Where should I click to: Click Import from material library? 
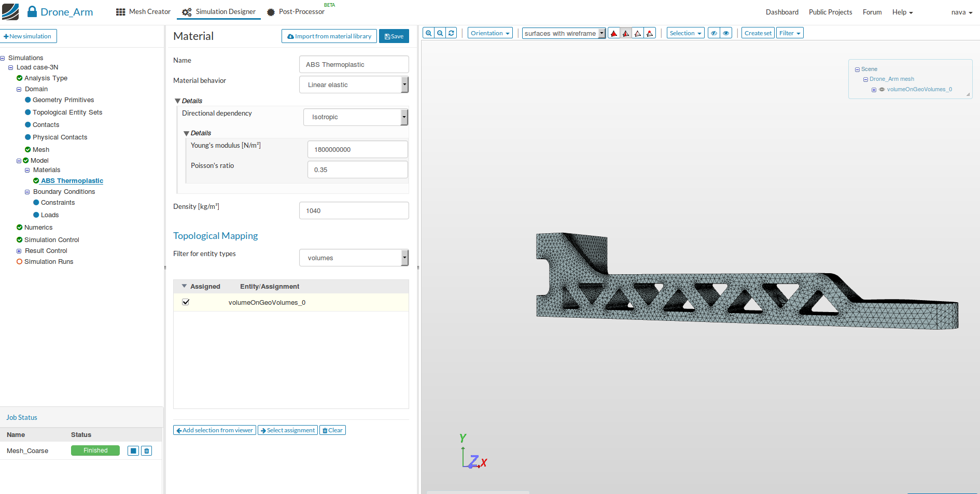point(329,36)
